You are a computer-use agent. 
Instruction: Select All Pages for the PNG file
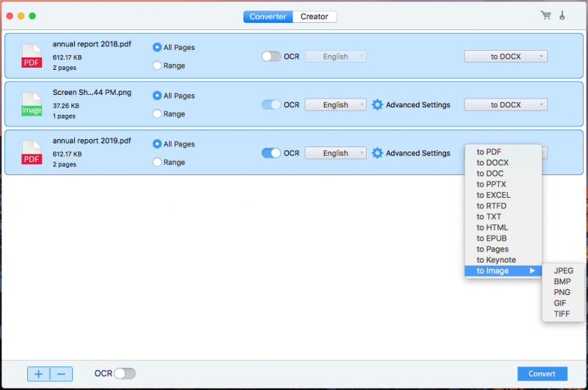coord(157,96)
